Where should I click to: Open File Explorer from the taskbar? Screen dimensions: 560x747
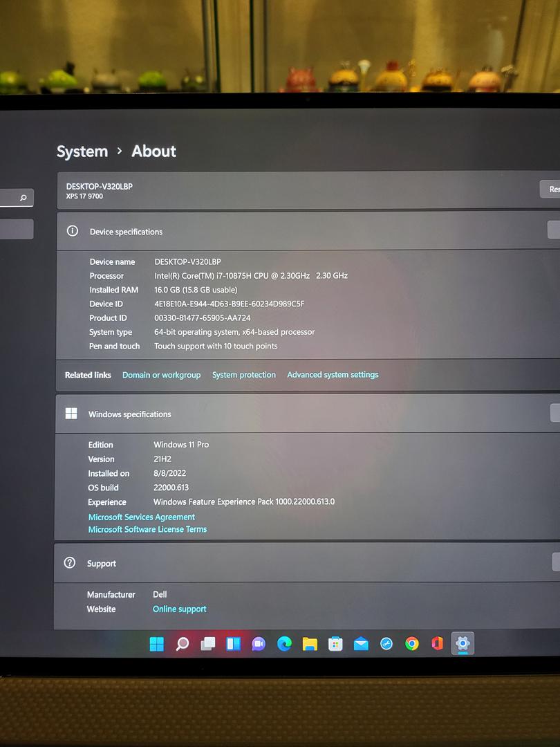[310, 644]
